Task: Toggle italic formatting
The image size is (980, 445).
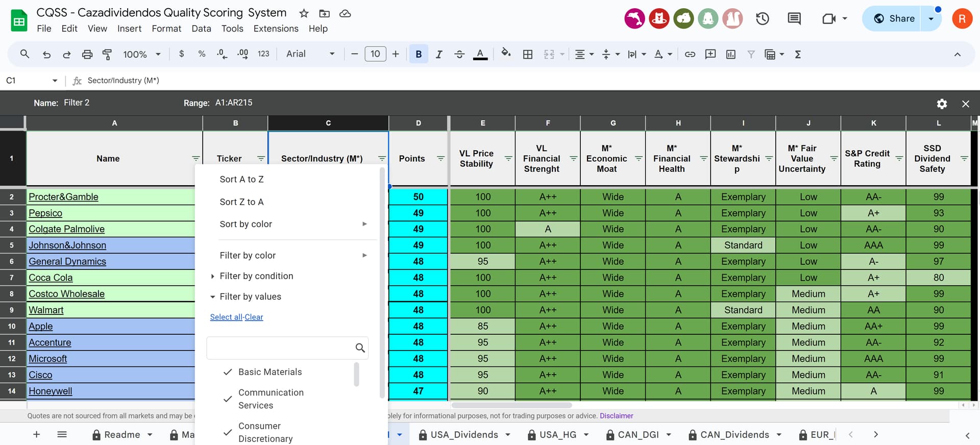Action: [x=439, y=54]
